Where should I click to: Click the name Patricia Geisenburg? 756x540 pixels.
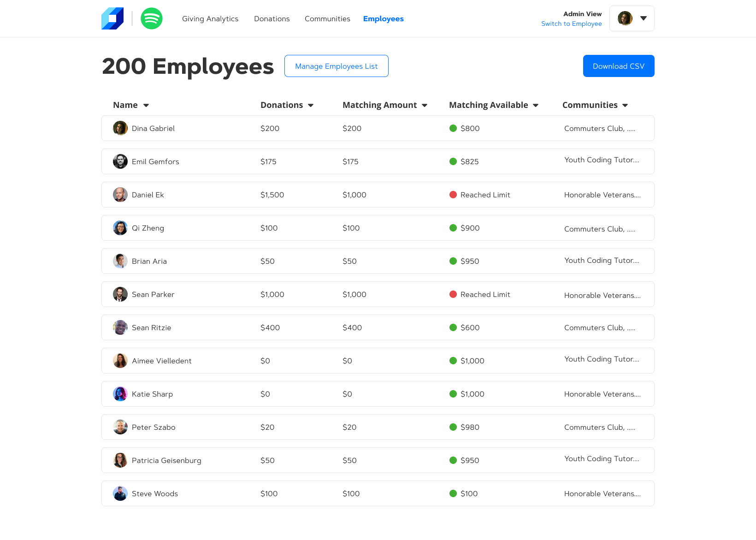click(166, 461)
